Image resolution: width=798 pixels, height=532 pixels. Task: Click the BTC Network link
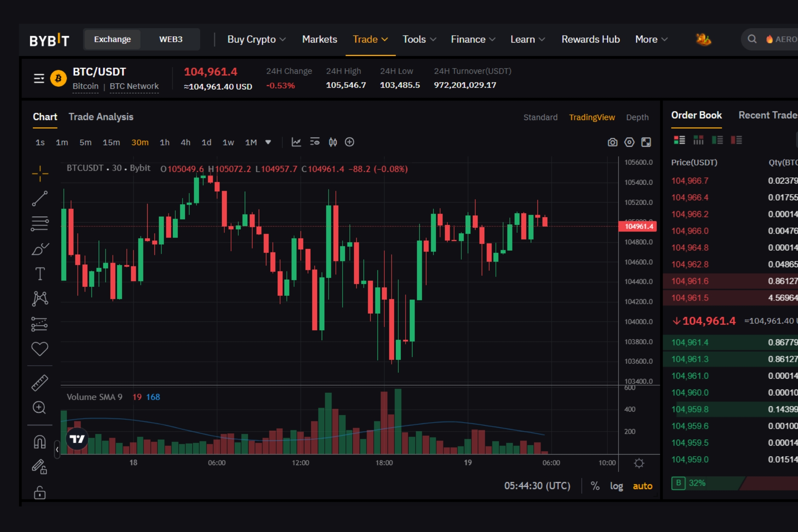(134, 86)
